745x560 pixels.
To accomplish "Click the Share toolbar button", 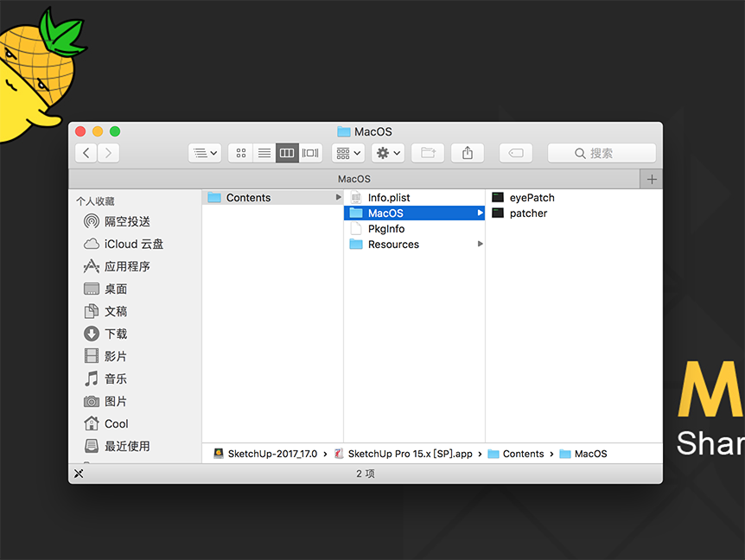I will click(x=468, y=153).
